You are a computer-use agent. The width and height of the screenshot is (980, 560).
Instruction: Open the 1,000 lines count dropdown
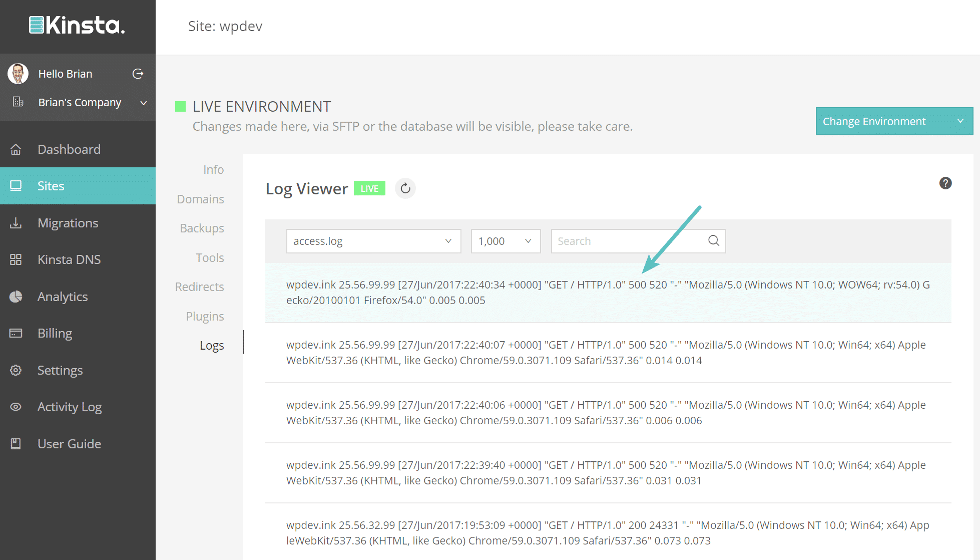point(506,241)
